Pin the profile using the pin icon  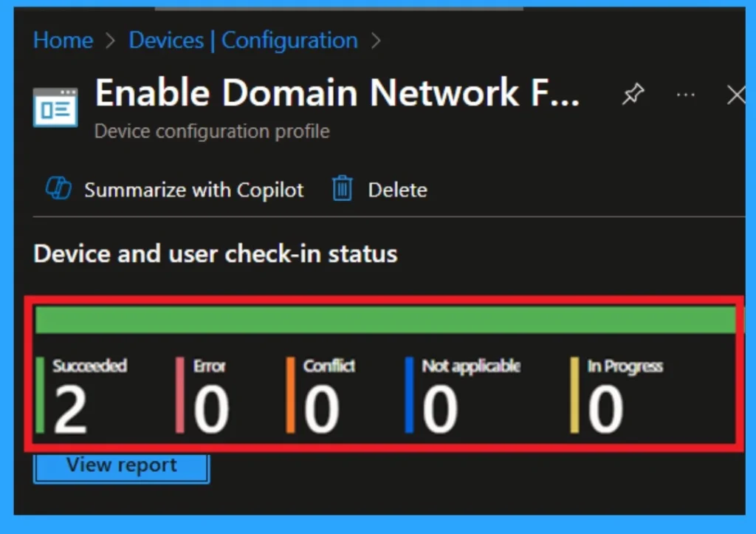pyautogui.click(x=633, y=95)
